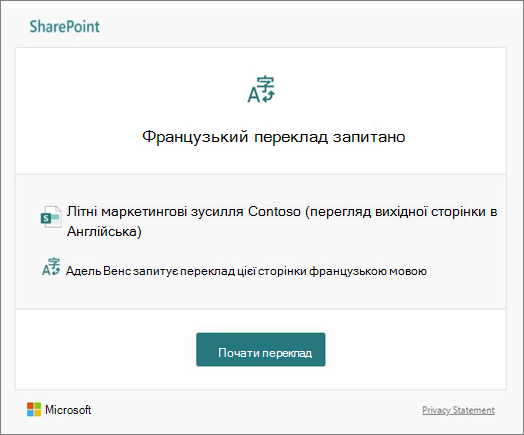The height and width of the screenshot is (435, 524).
Task: Click the SharePoint logo text at top
Action: pos(64,26)
